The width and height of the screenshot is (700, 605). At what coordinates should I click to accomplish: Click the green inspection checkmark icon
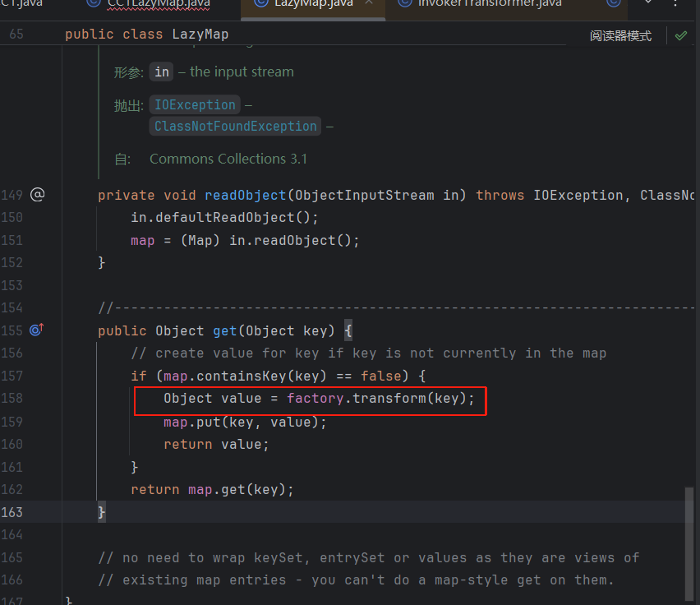click(680, 35)
